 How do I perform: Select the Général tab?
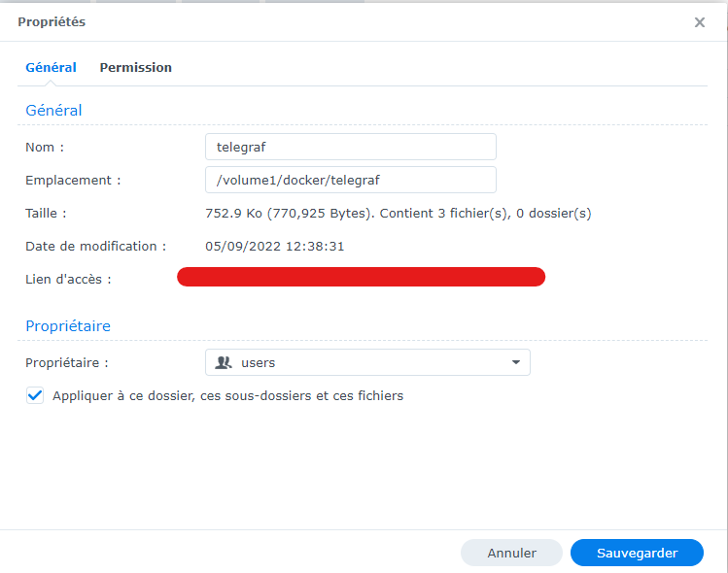click(x=51, y=68)
